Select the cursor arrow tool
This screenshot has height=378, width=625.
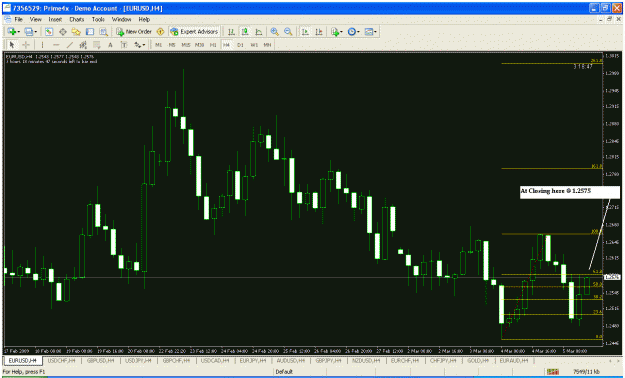(12, 45)
